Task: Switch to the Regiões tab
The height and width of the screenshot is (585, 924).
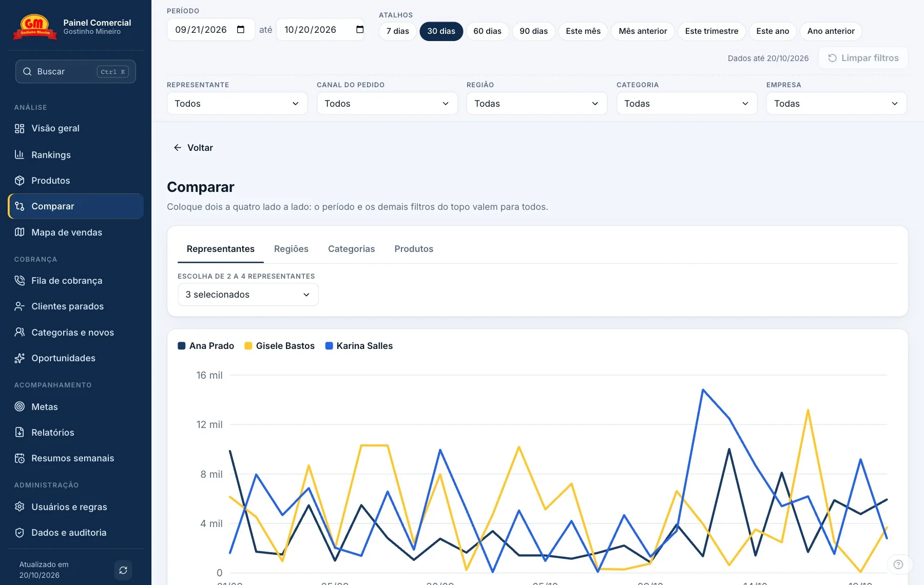Action: tap(291, 249)
